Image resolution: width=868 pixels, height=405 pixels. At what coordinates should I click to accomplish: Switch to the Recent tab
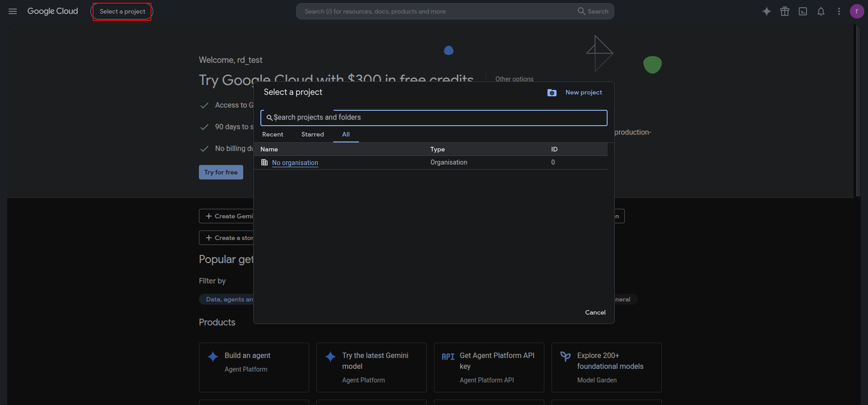click(x=273, y=134)
